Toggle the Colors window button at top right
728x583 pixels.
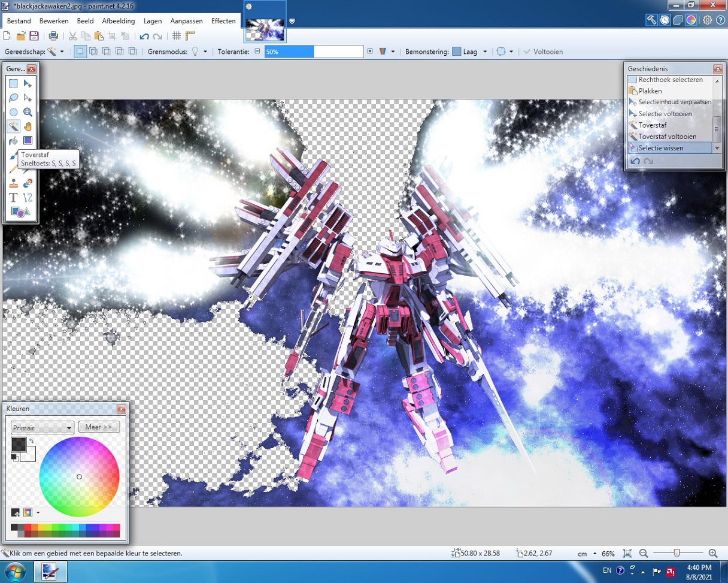pyautogui.click(x=691, y=20)
